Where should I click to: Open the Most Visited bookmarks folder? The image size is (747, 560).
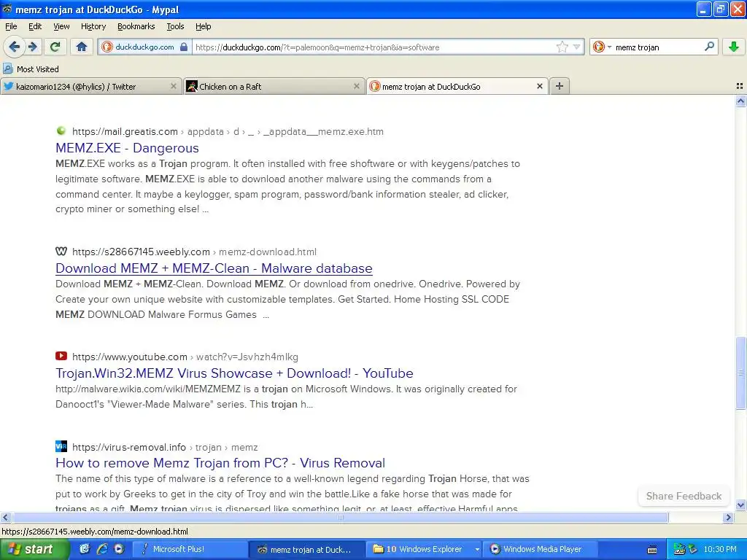(31, 69)
